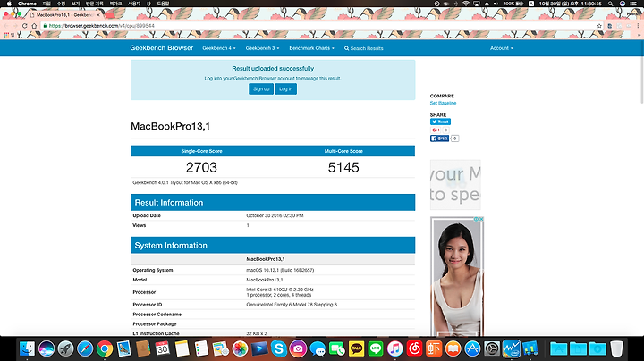Click the single-core score 2703

pyautogui.click(x=201, y=167)
